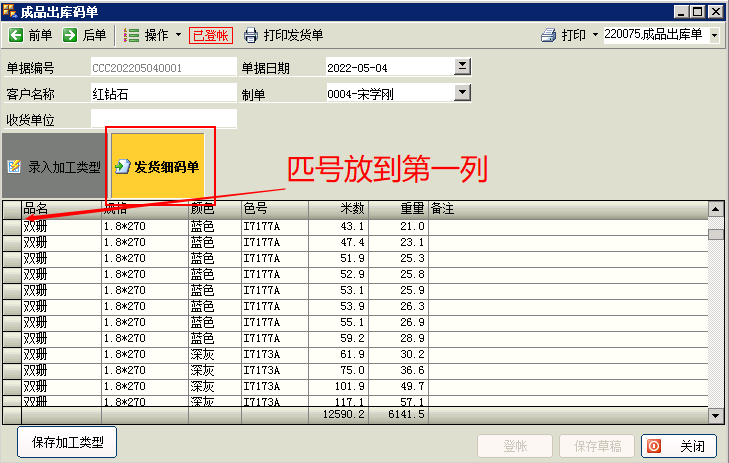
Task: Click the 米数 cell 47.4
Action: tap(338, 243)
